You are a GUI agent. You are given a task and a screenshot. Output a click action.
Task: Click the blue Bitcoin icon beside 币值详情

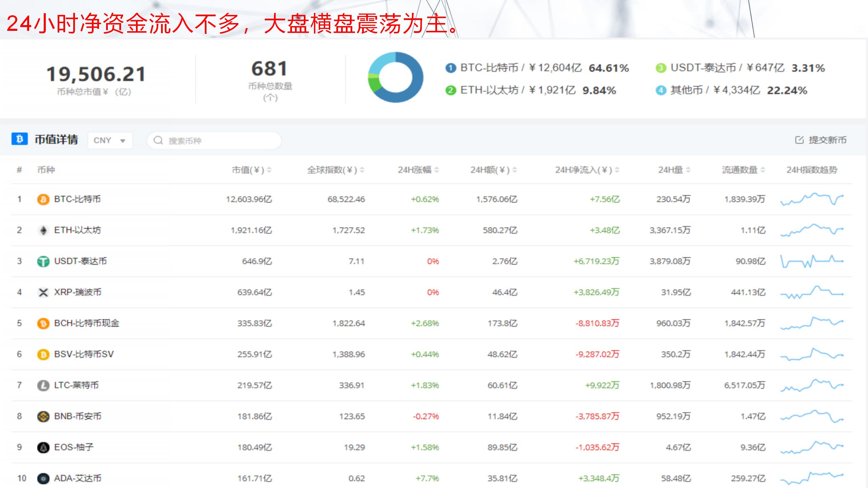[19, 139]
